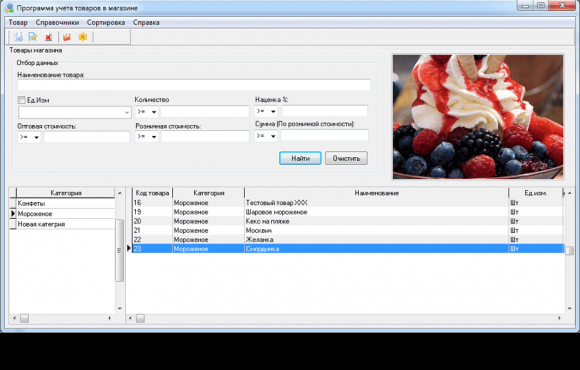The image size is (580, 370).
Task: Click the delete product red X icon
Action: [48, 37]
